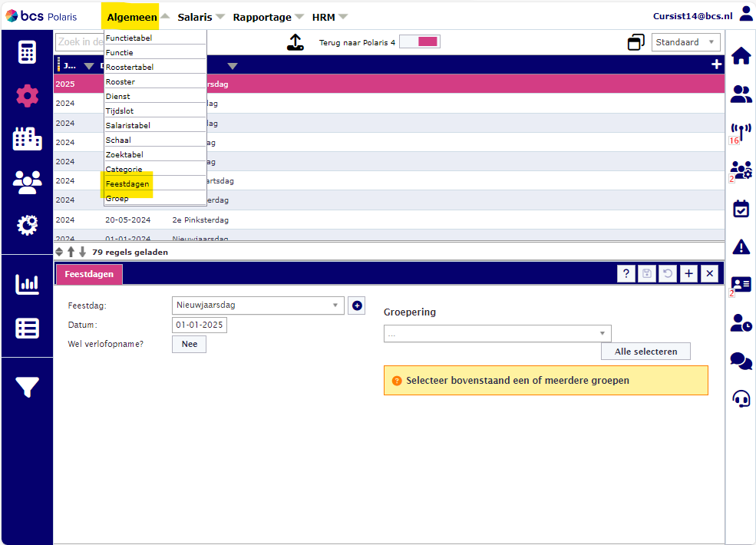Click the undo arrow icon in Feestdagen panel
The width and height of the screenshot is (756, 545).
click(x=668, y=273)
